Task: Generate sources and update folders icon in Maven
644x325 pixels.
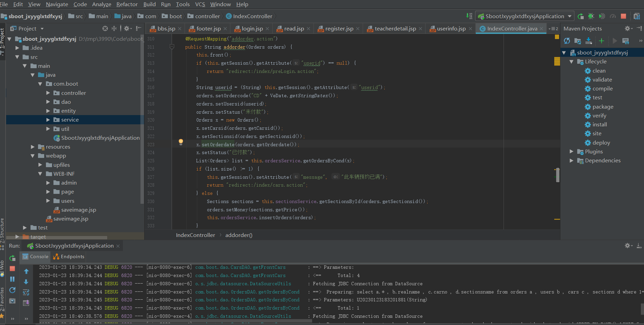Action: coord(578,41)
